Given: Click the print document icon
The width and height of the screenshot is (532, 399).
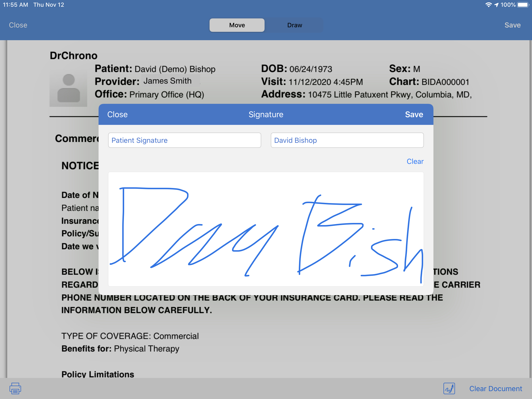Looking at the screenshot, I should (16, 388).
